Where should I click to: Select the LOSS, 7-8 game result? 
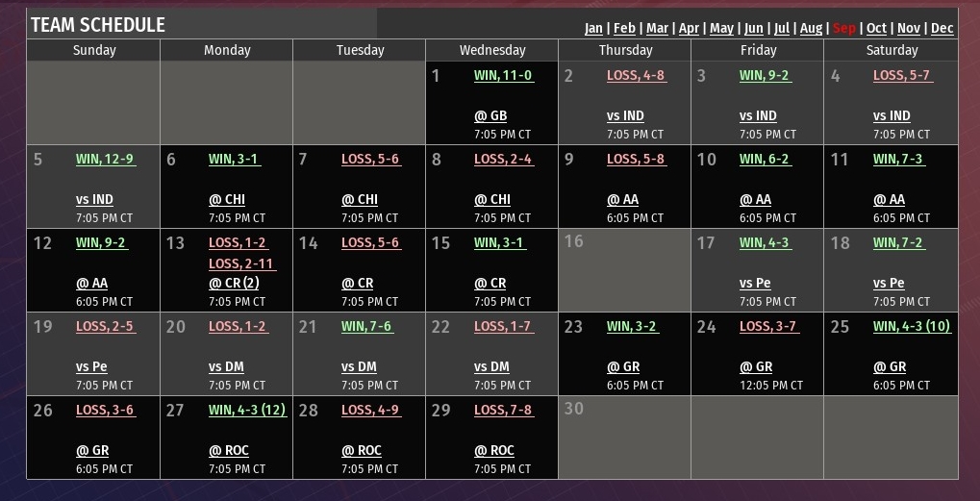[x=502, y=410]
